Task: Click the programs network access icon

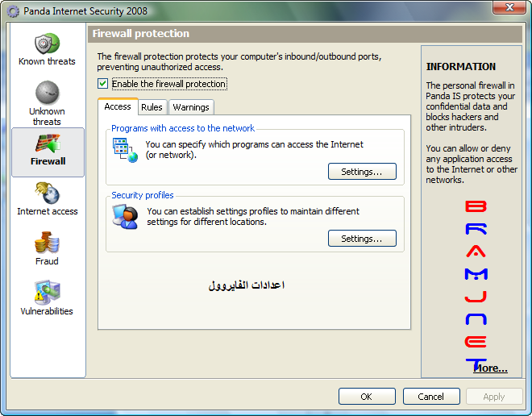Action: pos(125,150)
